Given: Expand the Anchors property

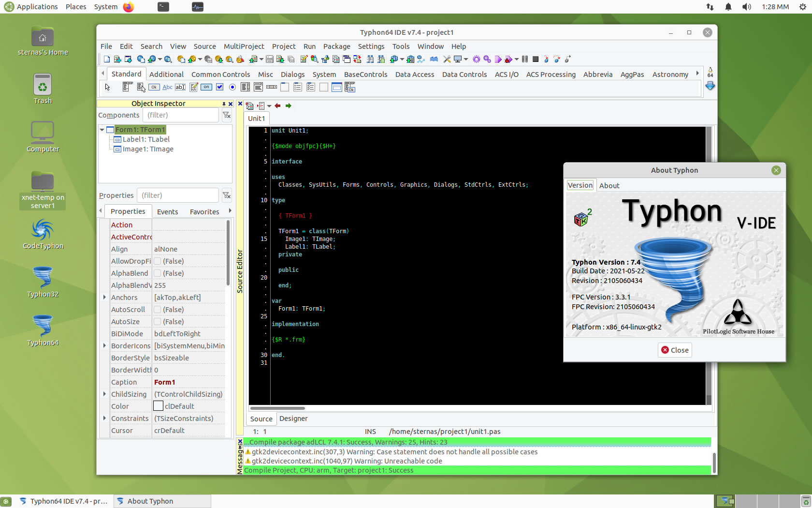Looking at the screenshot, I should click(104, 297).
